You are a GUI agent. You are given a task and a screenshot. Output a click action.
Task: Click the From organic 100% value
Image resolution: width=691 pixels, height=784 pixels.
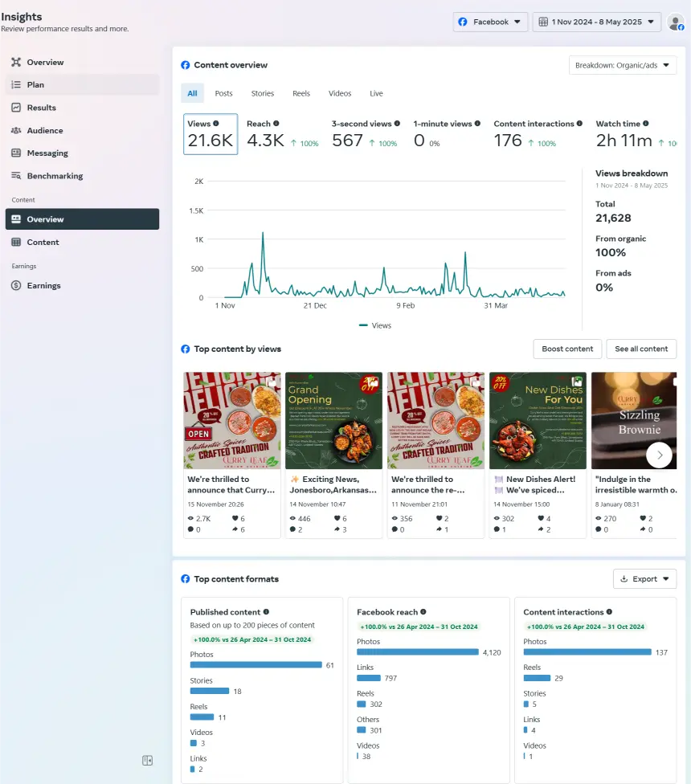611,252
